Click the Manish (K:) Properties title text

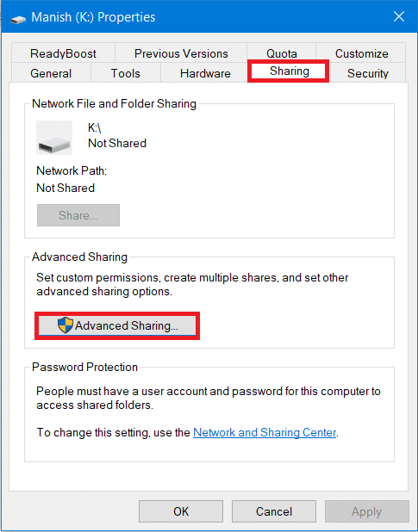(93, 17)
